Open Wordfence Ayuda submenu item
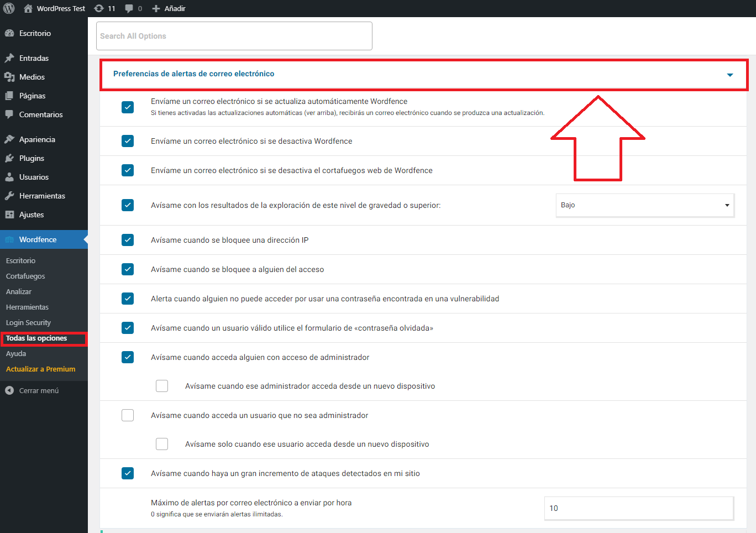This screenshot has height=533, width=756. [x=16, y=353]
